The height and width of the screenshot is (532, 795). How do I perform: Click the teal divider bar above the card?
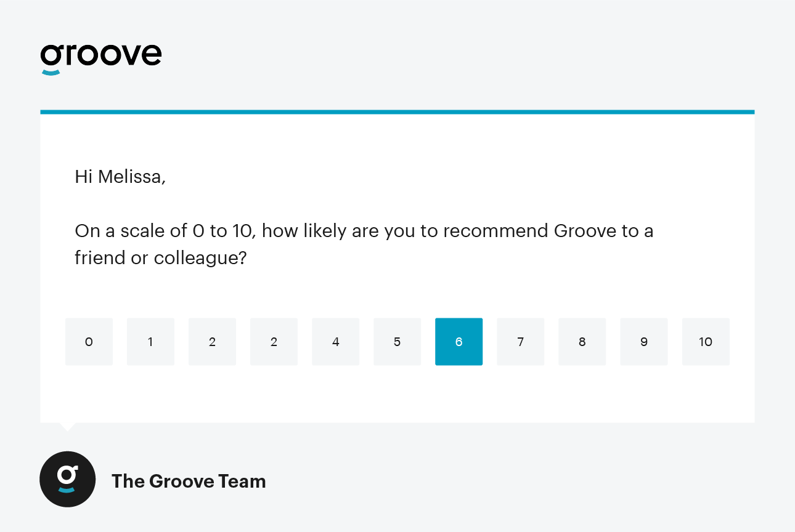pyautogui.click(x=397, y=111)
